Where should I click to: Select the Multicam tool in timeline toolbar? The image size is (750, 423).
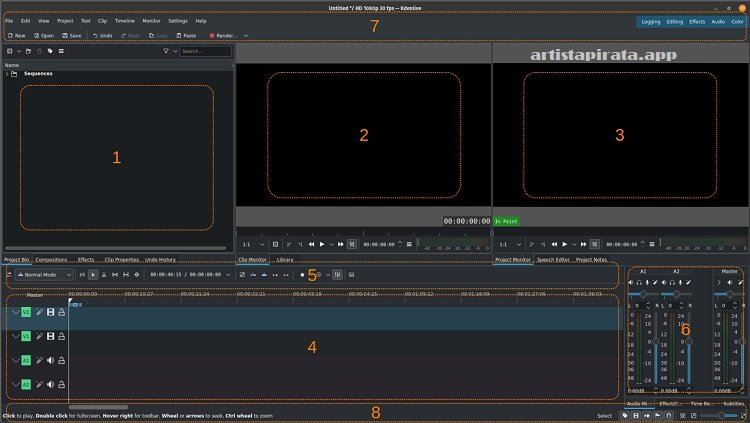[x=137, y=275]
